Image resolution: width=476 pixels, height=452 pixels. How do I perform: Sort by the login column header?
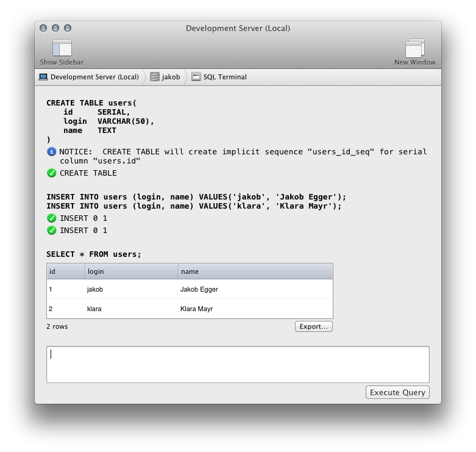coord(132,271)
